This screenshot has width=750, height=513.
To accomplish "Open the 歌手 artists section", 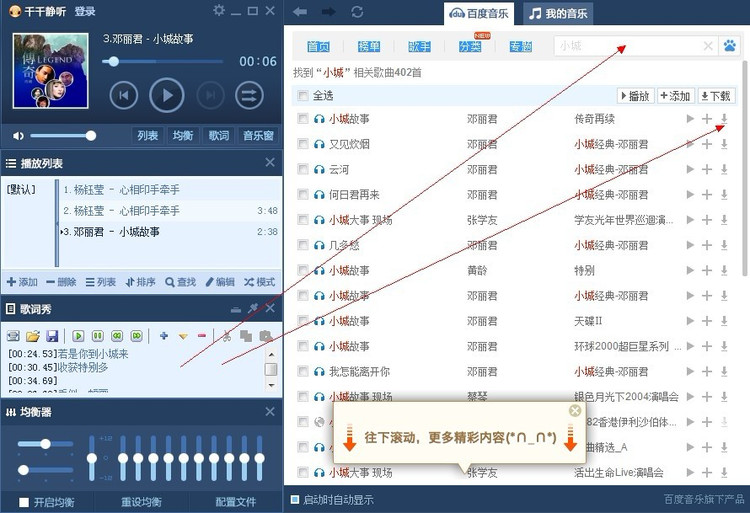I will pyautogui.click(x=419, y=46).
